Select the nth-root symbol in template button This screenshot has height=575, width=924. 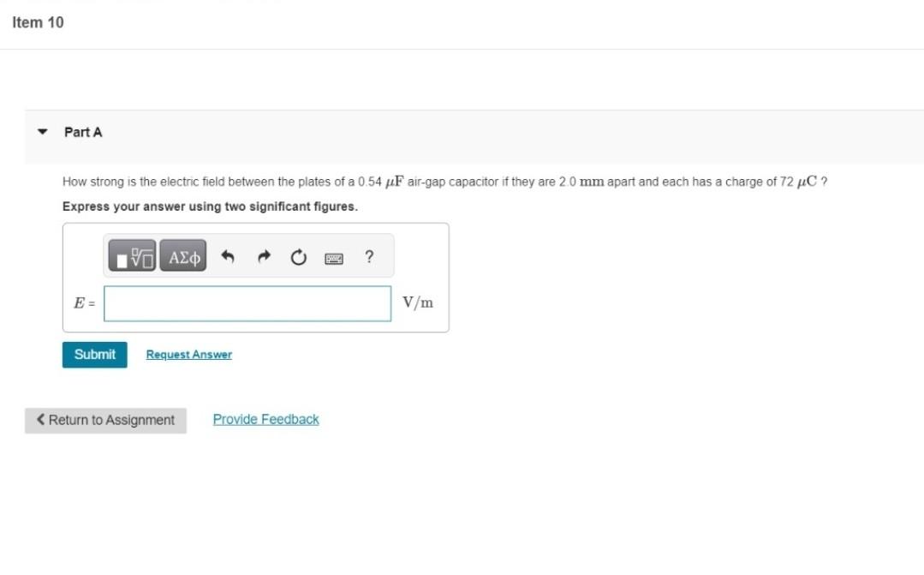click(138, 255)
